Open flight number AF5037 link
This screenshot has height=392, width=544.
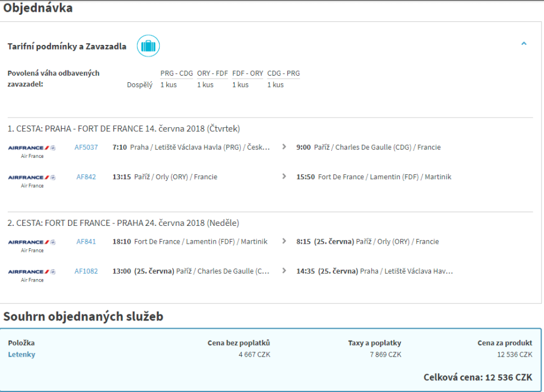coord(86,147)
